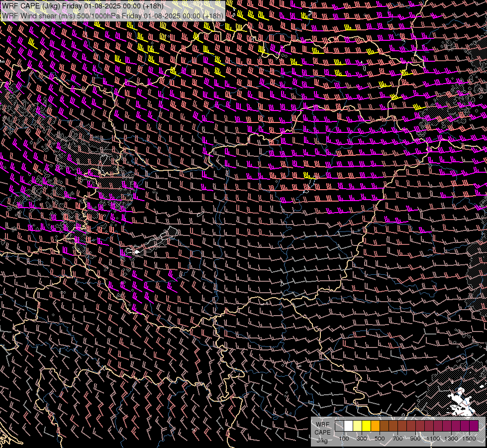Click the bright yellow CAPE legend swatch
The height and width of the screenshot is (448, 487).
click(x=367, y=426)
